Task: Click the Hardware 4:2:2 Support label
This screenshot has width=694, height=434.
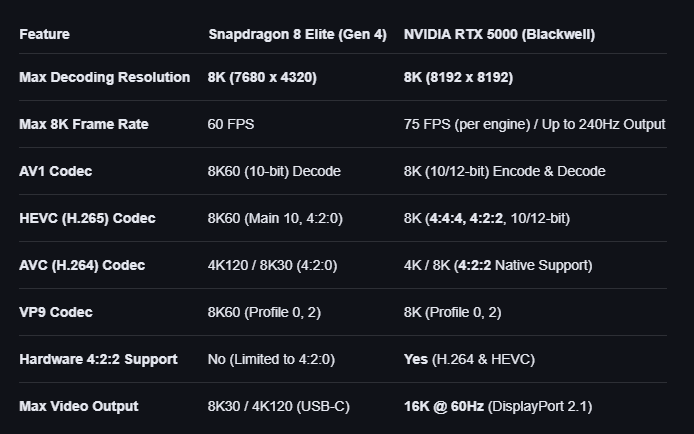Action: pos(98,359)
